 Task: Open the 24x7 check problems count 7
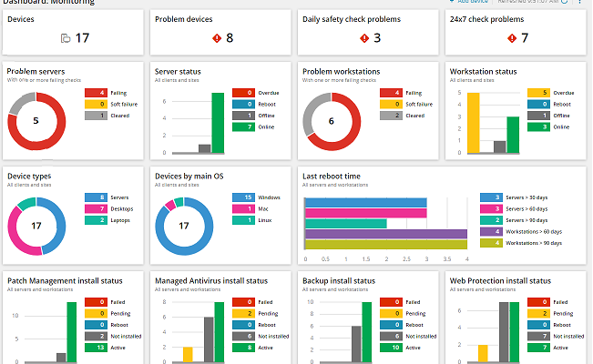click(x=525, y=38)
